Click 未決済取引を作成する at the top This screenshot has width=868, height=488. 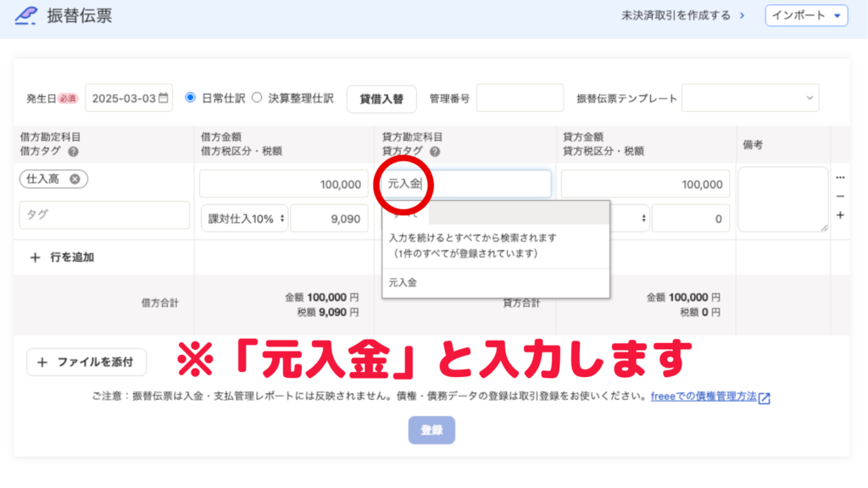pos(682,15)
